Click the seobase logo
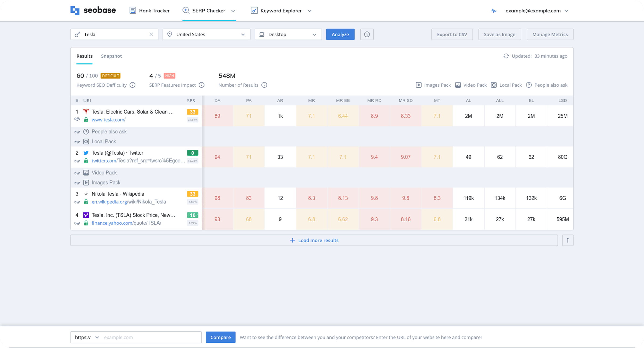 click(x=93, y=10)
